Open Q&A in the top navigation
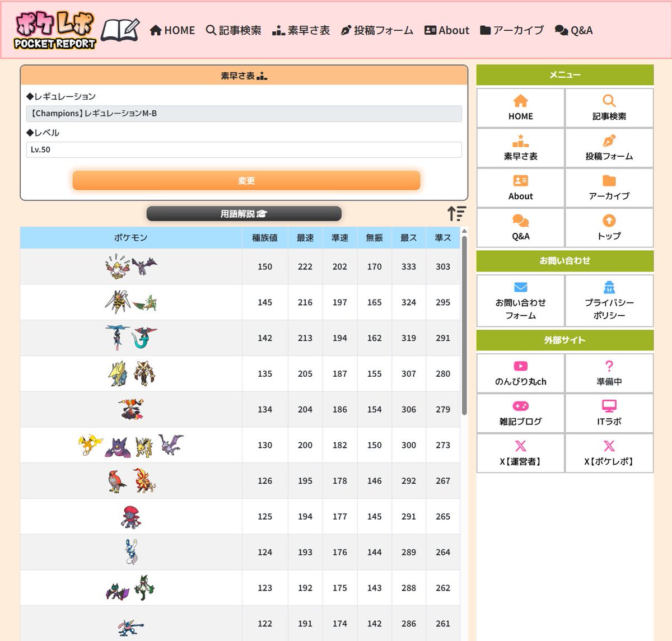672x641 pixels. tap(573, 30)
